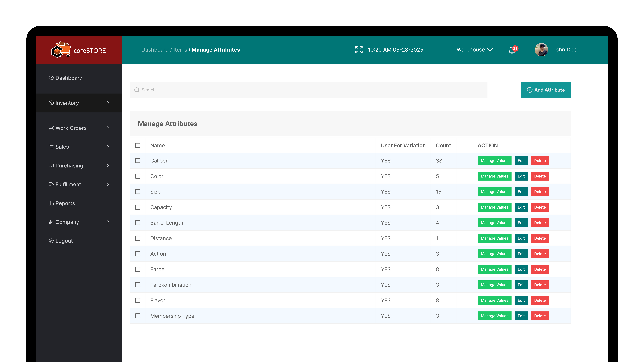Expand the Company submenu chevron
The height and width of the screenshot is (362, 644).
click(108, 222)
